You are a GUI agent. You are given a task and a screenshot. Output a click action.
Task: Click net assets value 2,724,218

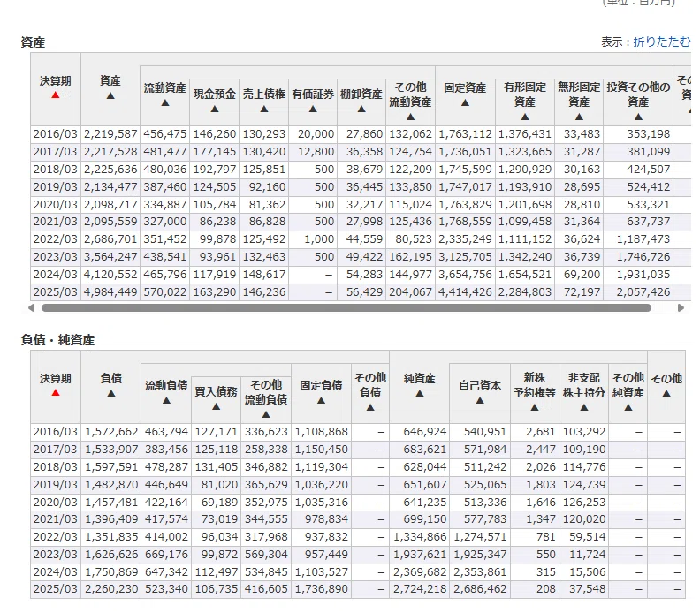[x=420, y=589]
